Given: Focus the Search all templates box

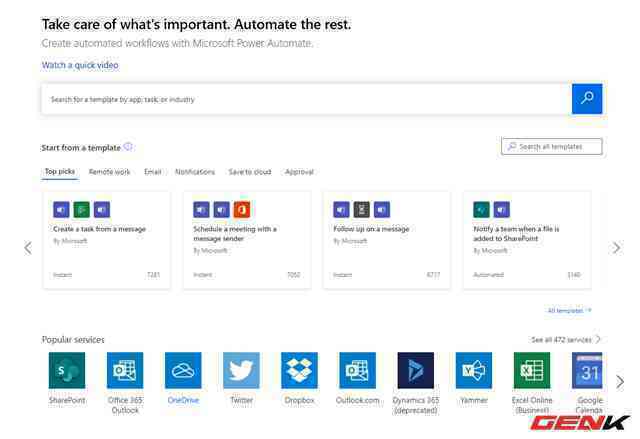Looking at the screenshot, I should click(x=552, y=146).
